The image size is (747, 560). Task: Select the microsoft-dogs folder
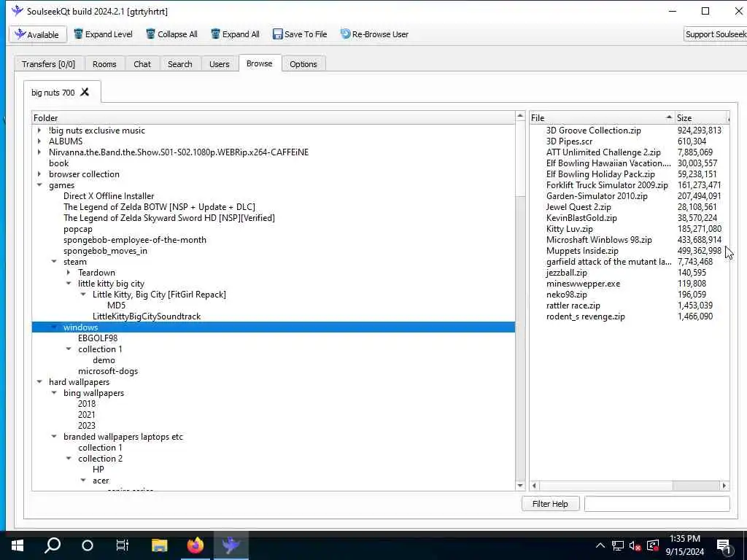pos(108,371)
